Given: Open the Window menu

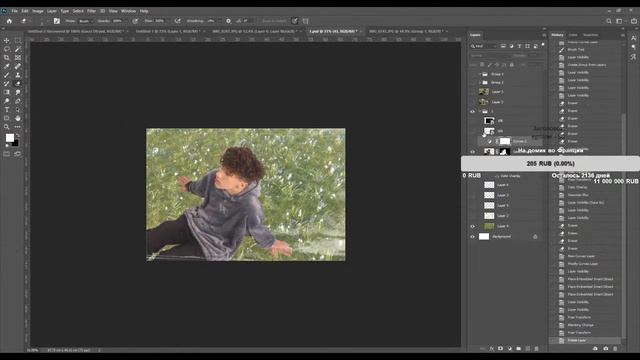Looking at the screenshot, I should pos(128,11).
